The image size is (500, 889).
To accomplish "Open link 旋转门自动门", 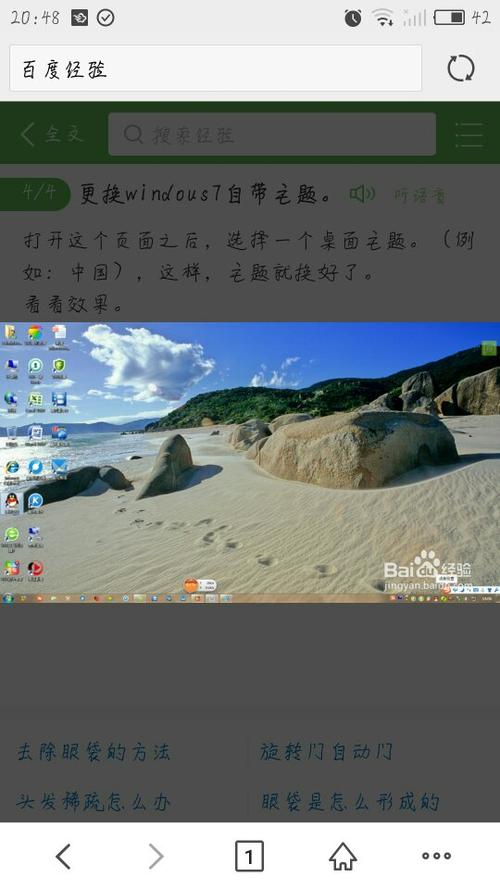I will click(x=327, y=752).
